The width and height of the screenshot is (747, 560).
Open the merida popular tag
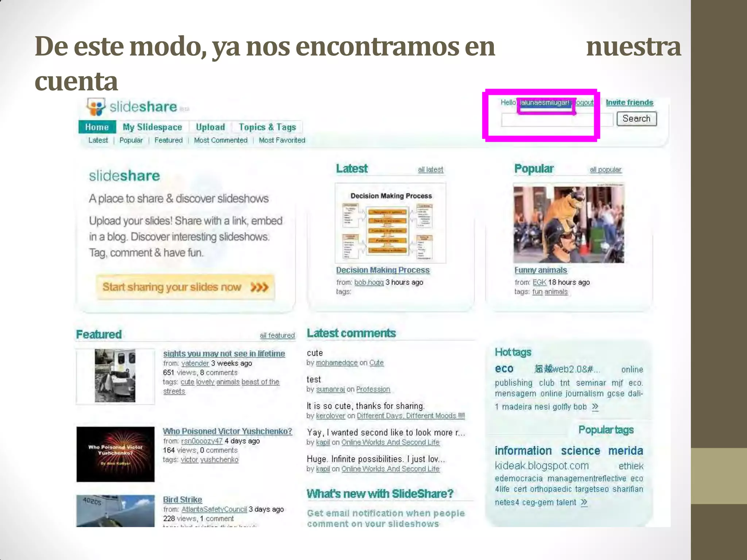pyautogui.click(x=626, y=451)
